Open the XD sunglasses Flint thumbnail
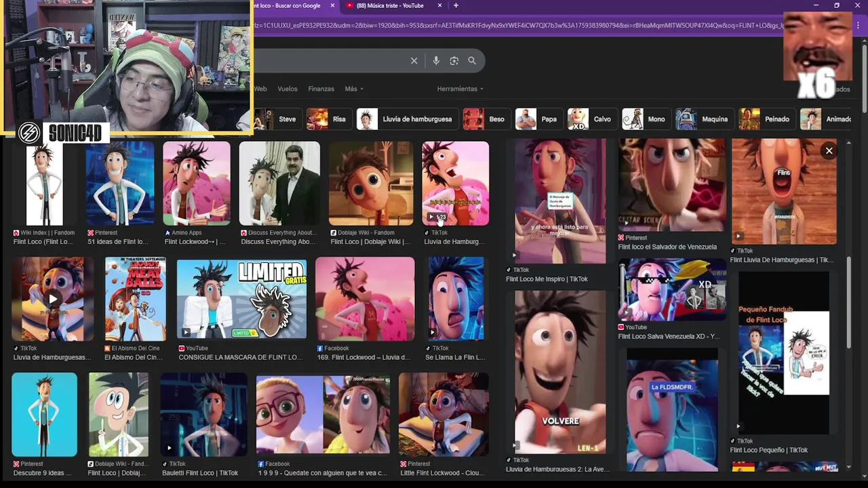868x488 pixels. point(672,289)
